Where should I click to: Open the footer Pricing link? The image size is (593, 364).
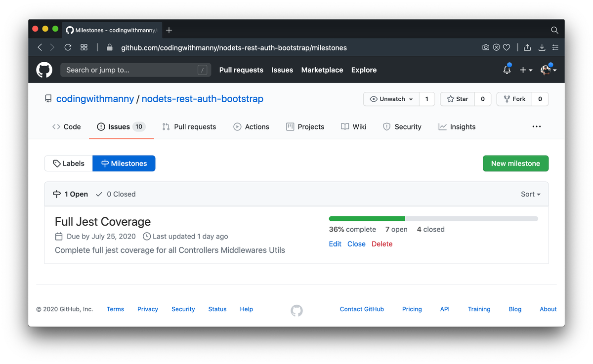(412, 309)
